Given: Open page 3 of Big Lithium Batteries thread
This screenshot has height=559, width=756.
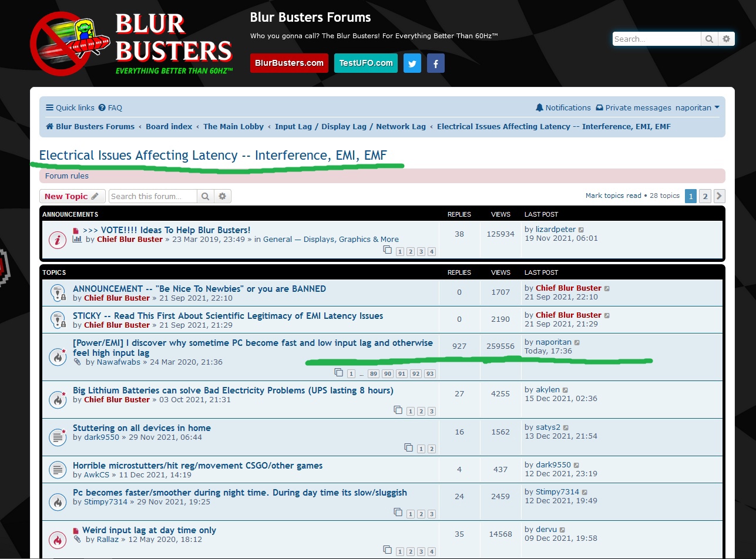Looking at the screenshot, I should point(432,412).
